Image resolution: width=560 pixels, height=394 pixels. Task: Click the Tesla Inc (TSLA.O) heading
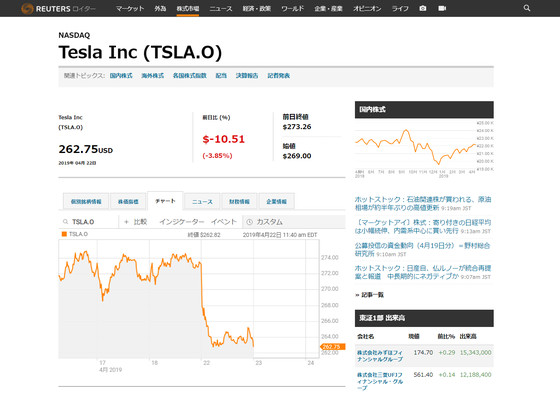(140, 52)
